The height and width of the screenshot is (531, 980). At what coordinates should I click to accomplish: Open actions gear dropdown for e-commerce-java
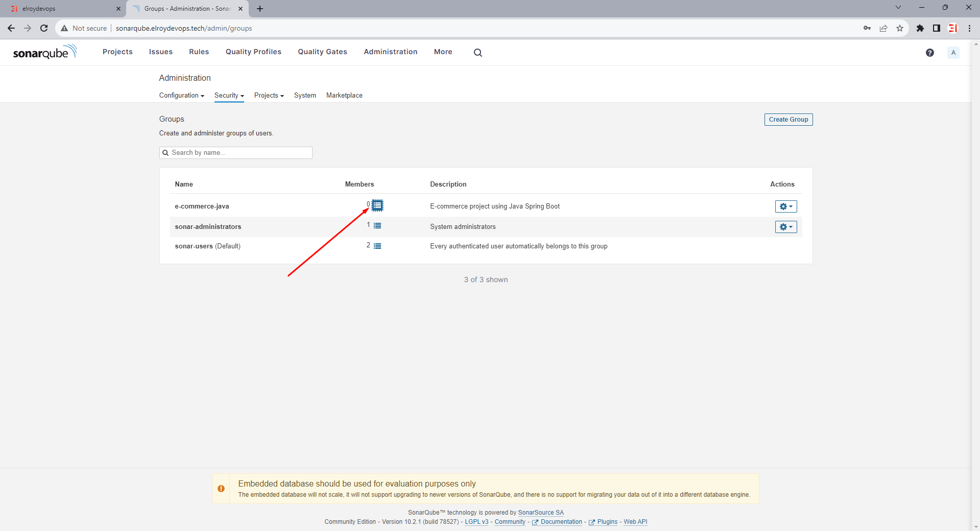[786, 206]
